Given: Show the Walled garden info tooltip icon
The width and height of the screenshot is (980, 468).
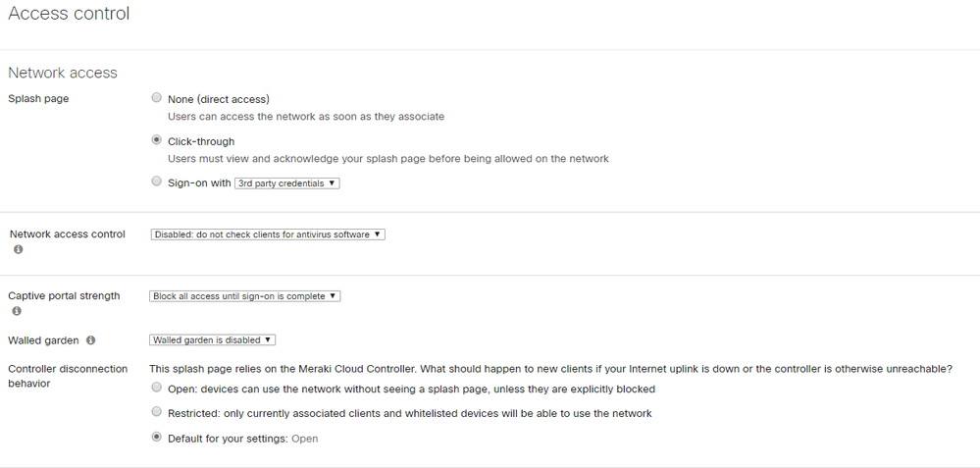Looking at the screenshot, I should [x=91, y=340].
